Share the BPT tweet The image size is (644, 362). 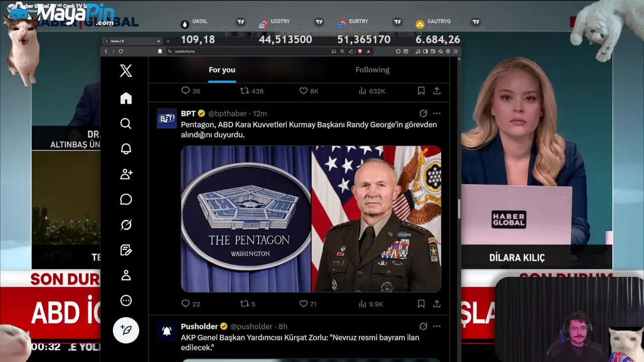[x=437, y=304]
